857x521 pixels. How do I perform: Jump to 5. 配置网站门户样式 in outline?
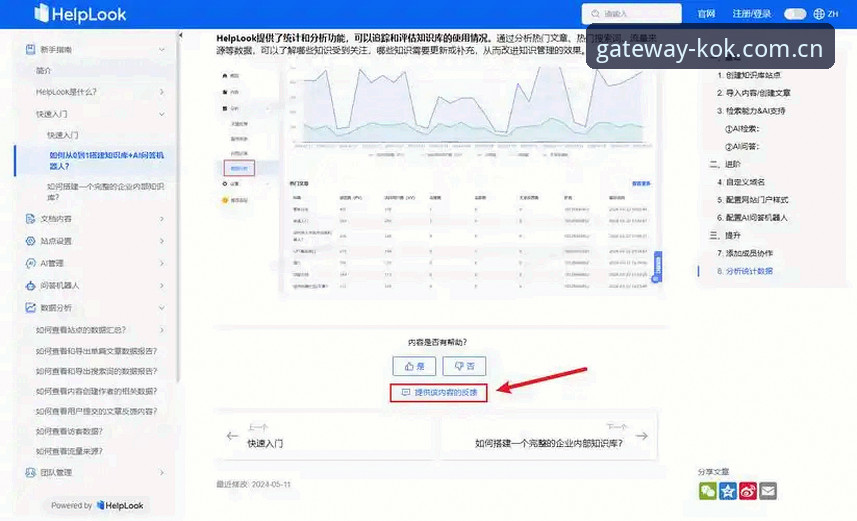753,200
